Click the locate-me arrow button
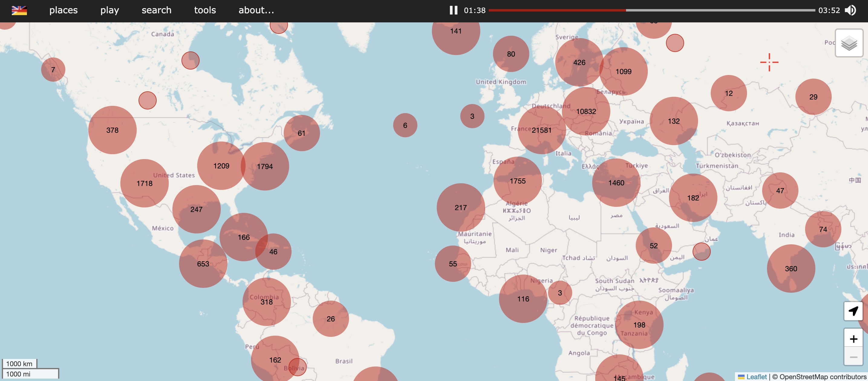Image resolution: width=868 pixels, height=381 pixels. [x=853, y=311]
